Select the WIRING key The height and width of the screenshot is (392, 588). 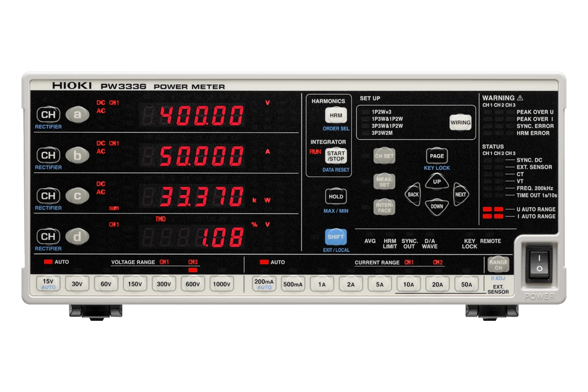pyautogui.click(x=460, y=123)
